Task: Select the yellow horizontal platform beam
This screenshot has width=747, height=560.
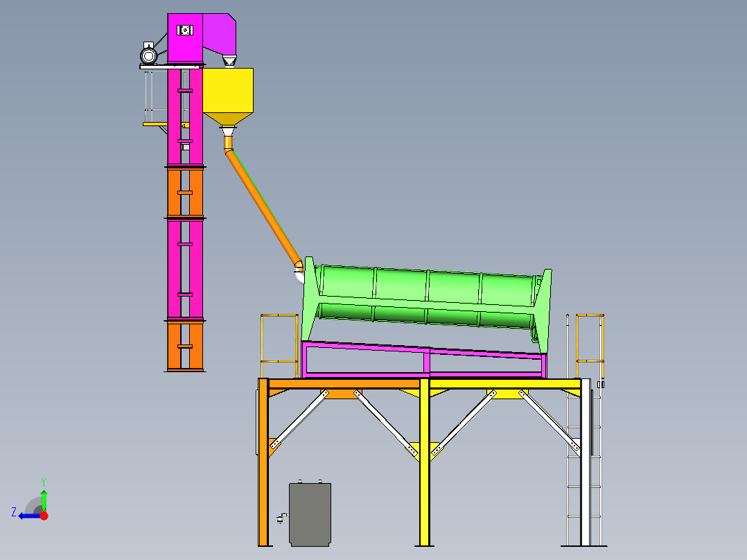Action: coord(505,384)
